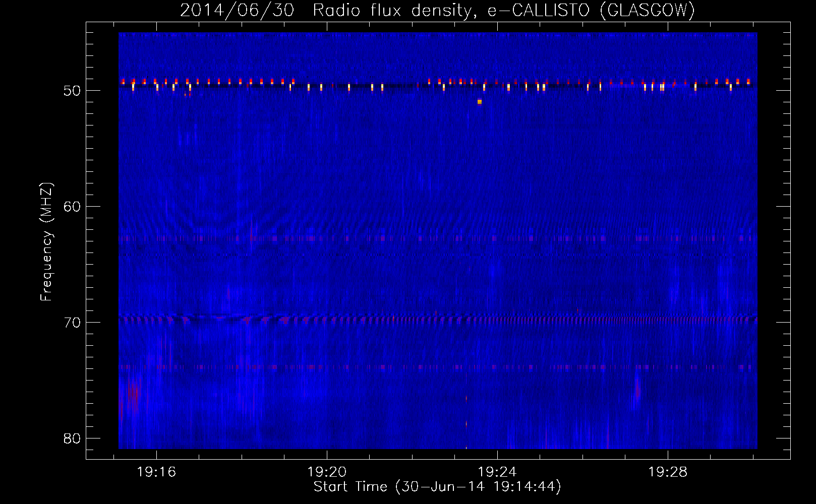816x504 pixels.
Task: Click the 19:16 time tick label
Action: point(156,472)
